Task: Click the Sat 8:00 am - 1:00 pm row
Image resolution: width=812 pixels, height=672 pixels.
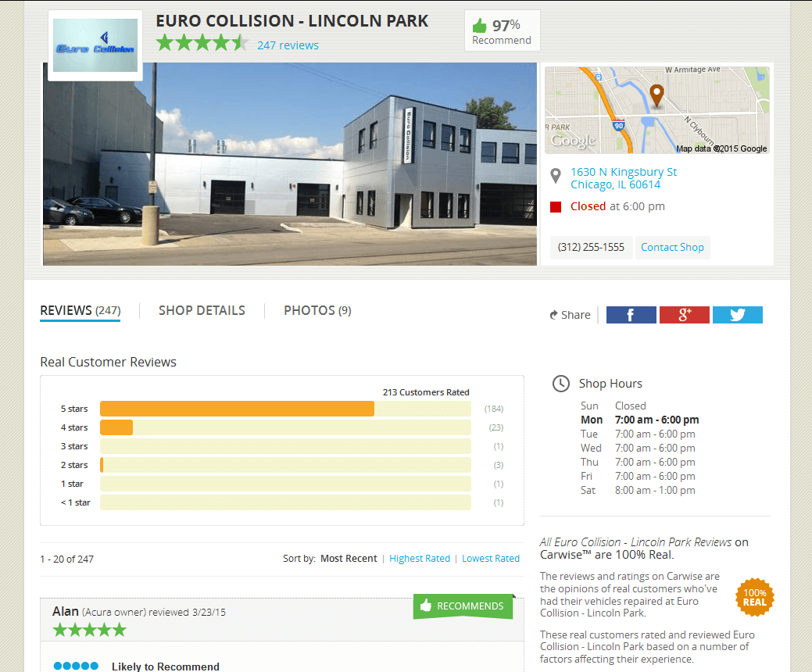Action: tap(638, 490)
